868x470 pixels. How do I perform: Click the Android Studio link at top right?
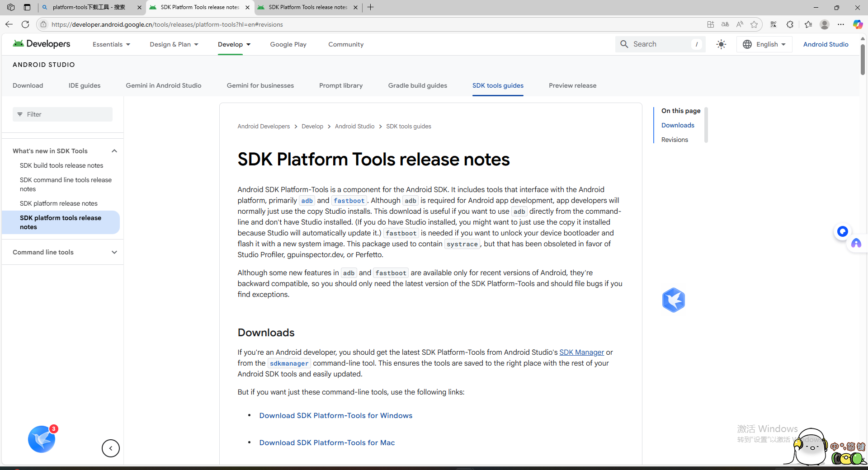826,44
